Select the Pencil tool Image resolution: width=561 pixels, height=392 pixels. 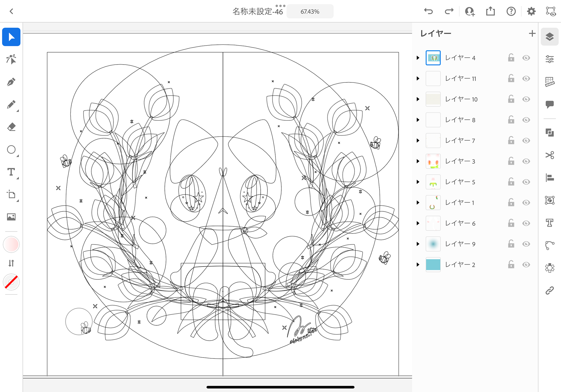click(11, 104)
